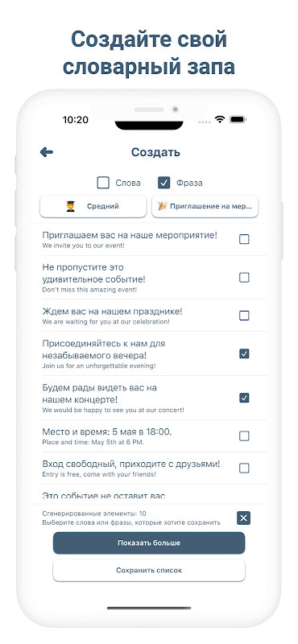Viewport: 298px width, 644px height.
Task: Click the Показать больше button
Action: coord(149,543)
